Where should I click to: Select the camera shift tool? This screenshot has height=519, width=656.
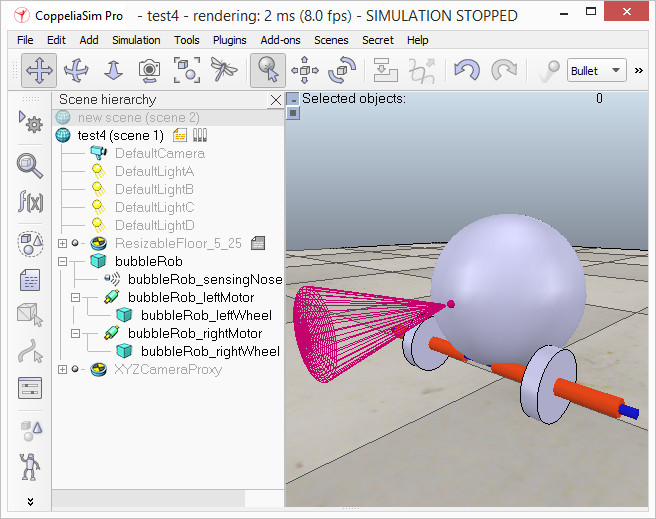[113, 70]
